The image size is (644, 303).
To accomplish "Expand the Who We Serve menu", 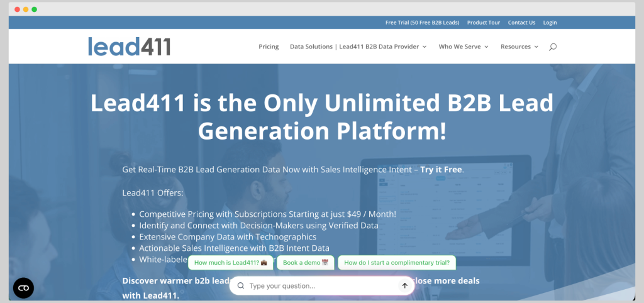I will (x=464, y=47).
